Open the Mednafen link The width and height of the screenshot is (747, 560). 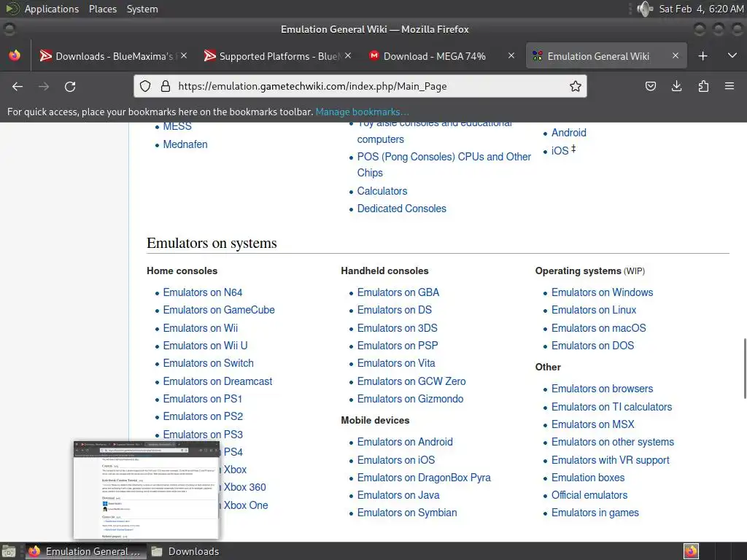pos(185,144)
